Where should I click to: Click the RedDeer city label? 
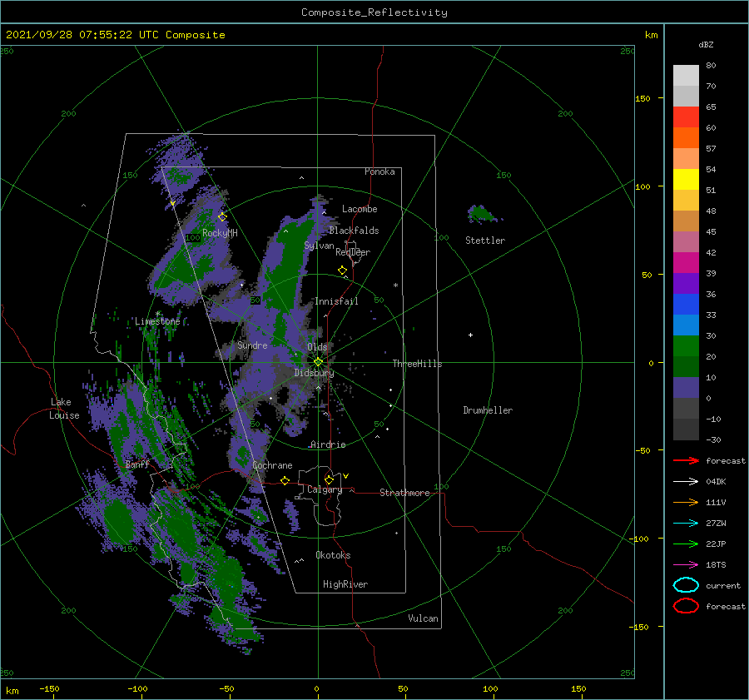coord(353,252)
